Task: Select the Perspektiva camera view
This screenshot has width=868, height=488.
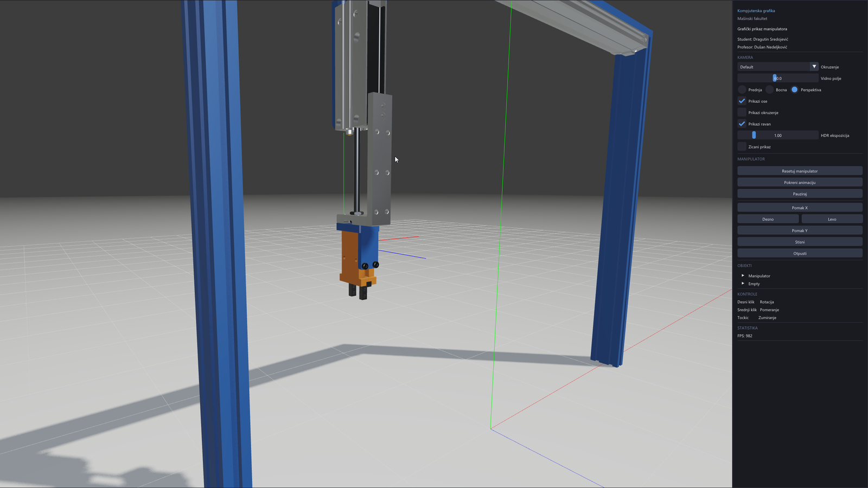Action: tap(795, 89)
